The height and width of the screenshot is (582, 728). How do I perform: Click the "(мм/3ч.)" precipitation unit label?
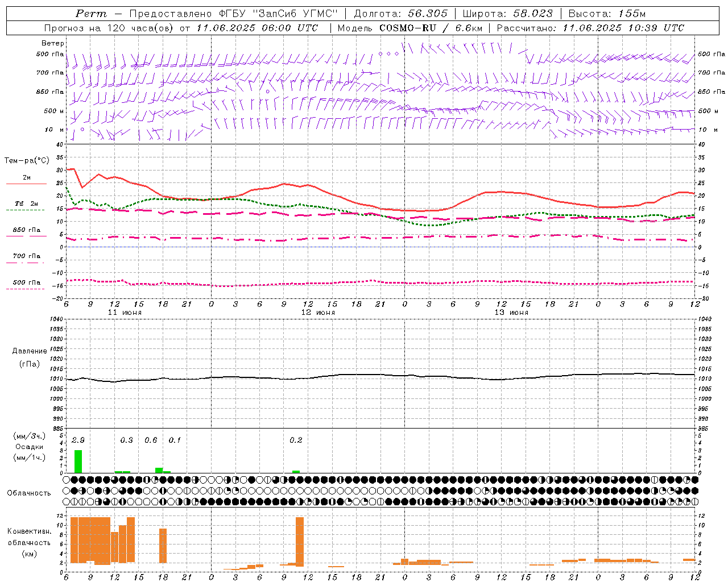[30, 436]
